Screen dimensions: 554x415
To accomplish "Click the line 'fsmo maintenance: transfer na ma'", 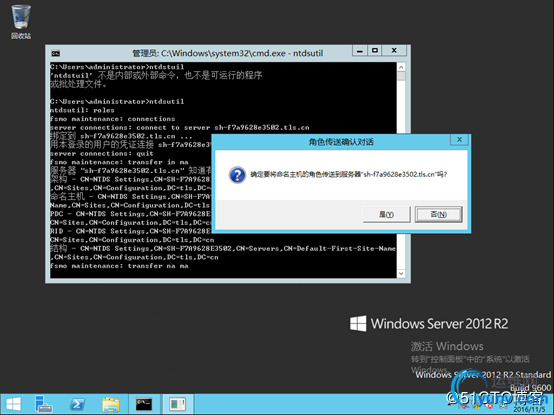I will click(119, 266).
